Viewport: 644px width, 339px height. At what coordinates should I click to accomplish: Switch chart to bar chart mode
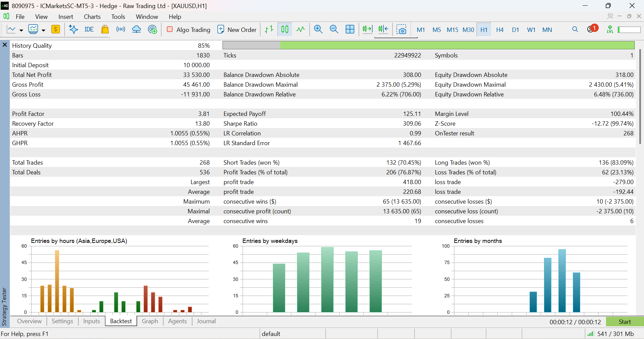tap(269, 30)
